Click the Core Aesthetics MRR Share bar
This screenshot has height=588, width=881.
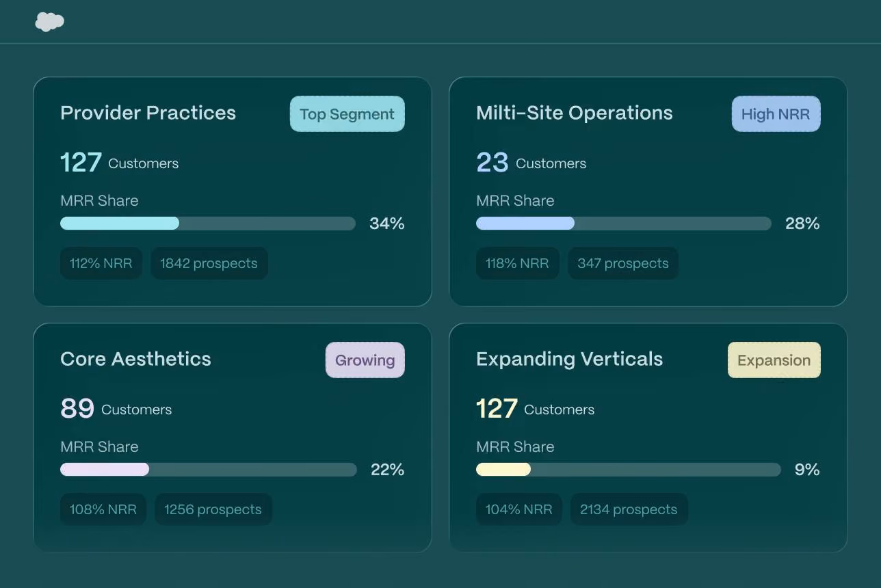(209, 469)
